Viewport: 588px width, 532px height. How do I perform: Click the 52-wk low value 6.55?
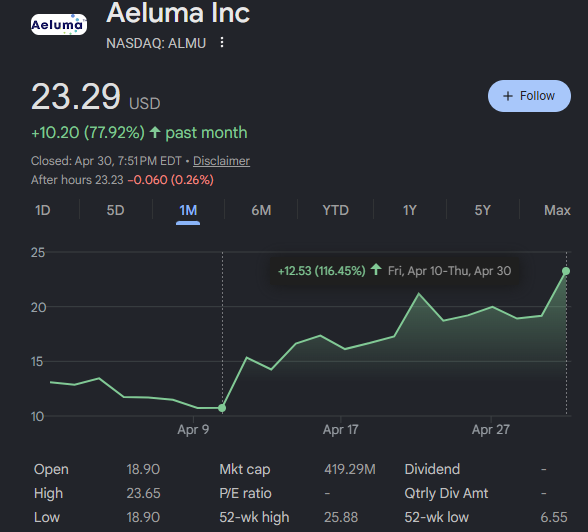(x=554, y=517)
